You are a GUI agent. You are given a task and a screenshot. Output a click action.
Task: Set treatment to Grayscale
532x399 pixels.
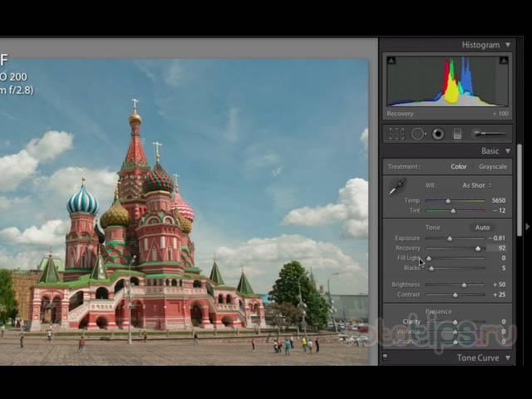click(x=493, y=166)
